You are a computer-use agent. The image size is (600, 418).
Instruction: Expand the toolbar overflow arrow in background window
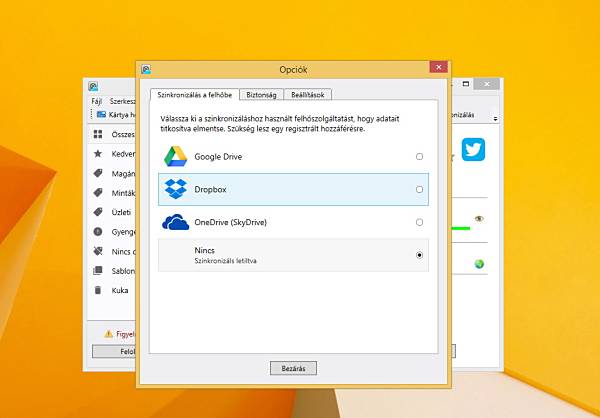[x=495, y=119]
